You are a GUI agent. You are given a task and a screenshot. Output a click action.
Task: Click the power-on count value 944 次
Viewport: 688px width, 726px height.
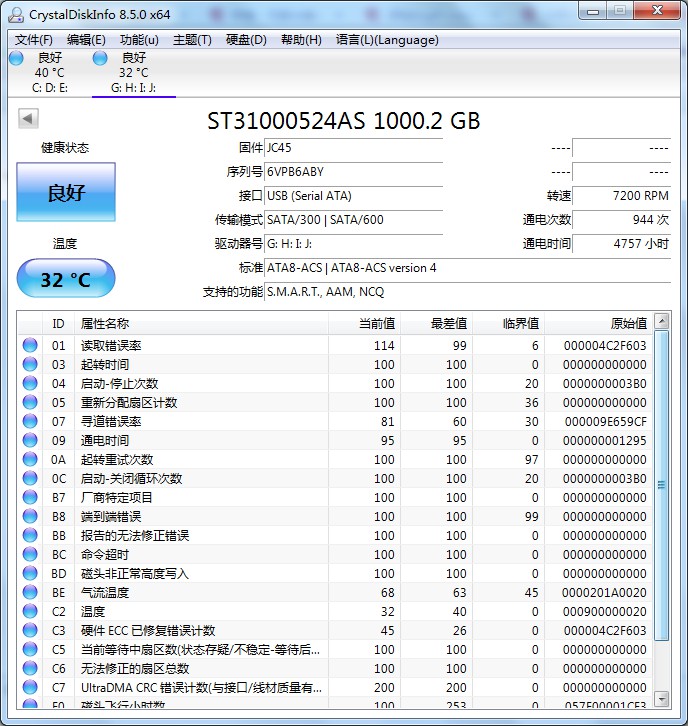pos(621,220)
